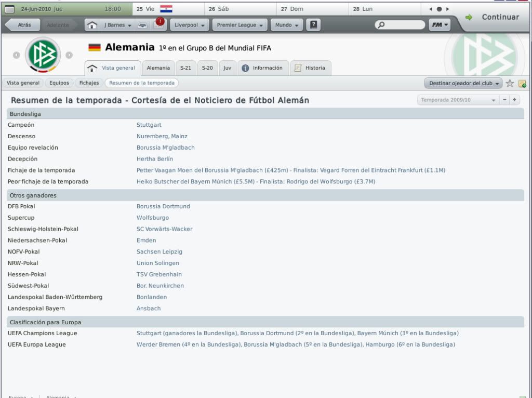Open the Liverpool club dropdown
The image size is (532, 398).
(189, 25)
